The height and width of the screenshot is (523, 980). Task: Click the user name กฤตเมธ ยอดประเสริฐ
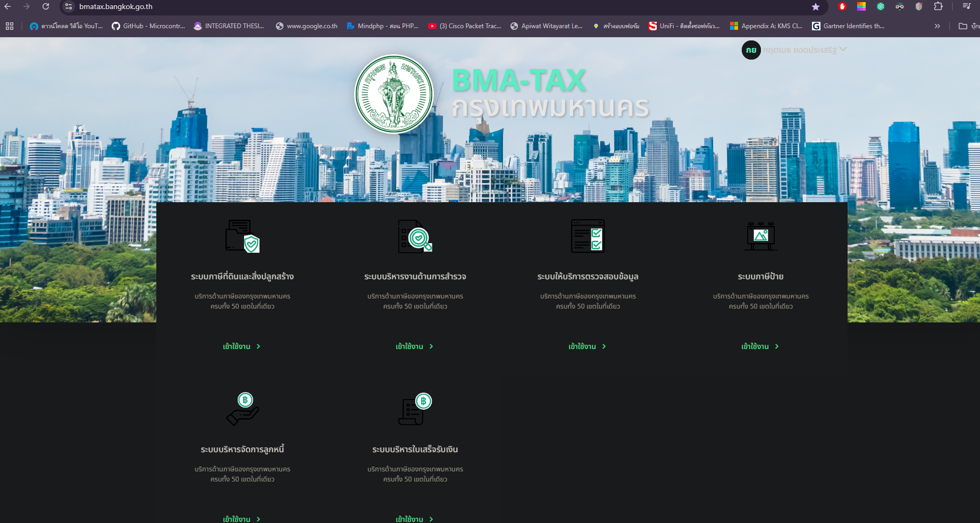[x=800, y=50]
